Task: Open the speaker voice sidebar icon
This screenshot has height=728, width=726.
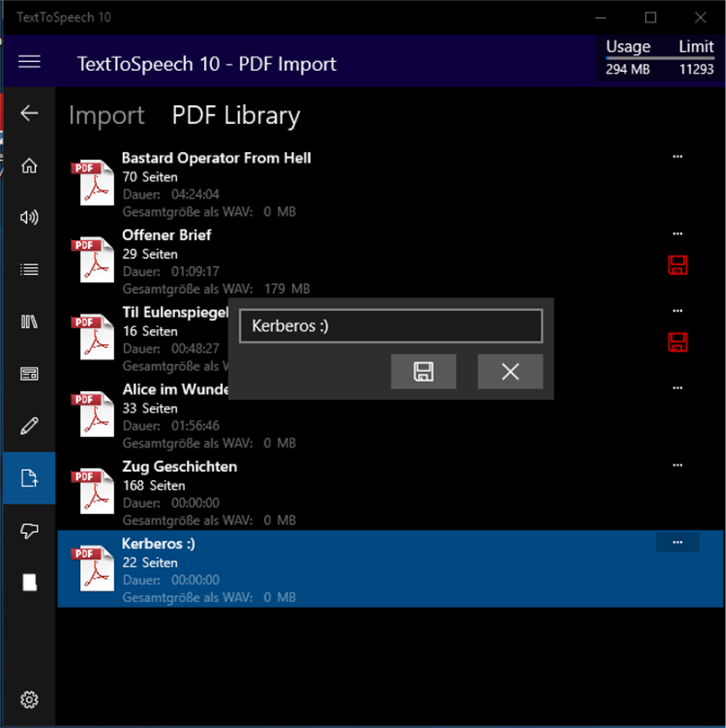Action: (x=30, y=218)
